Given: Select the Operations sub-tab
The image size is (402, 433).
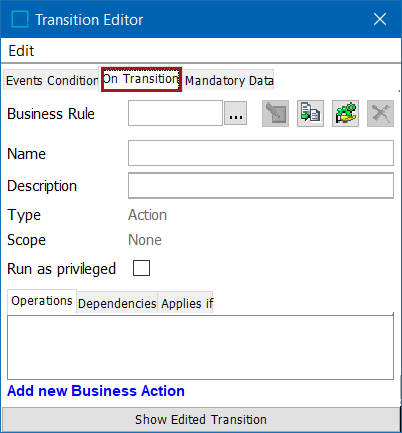Looking at the screenshot, I should [x=42, y=301].
